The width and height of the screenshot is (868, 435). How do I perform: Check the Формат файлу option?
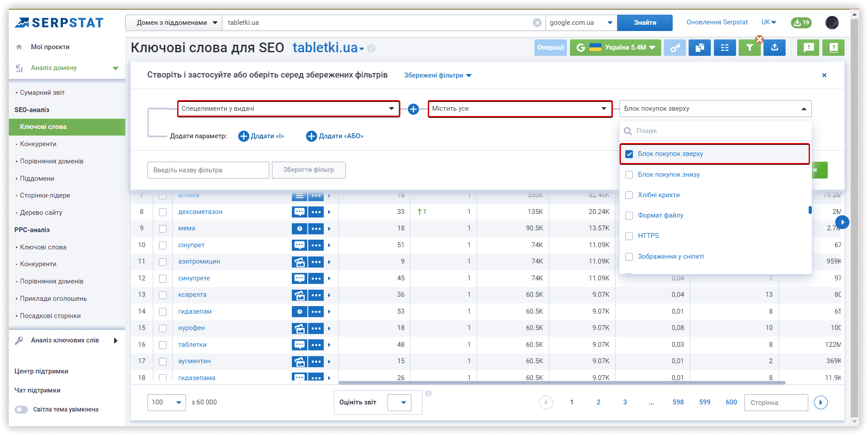[x=629, y=216]
